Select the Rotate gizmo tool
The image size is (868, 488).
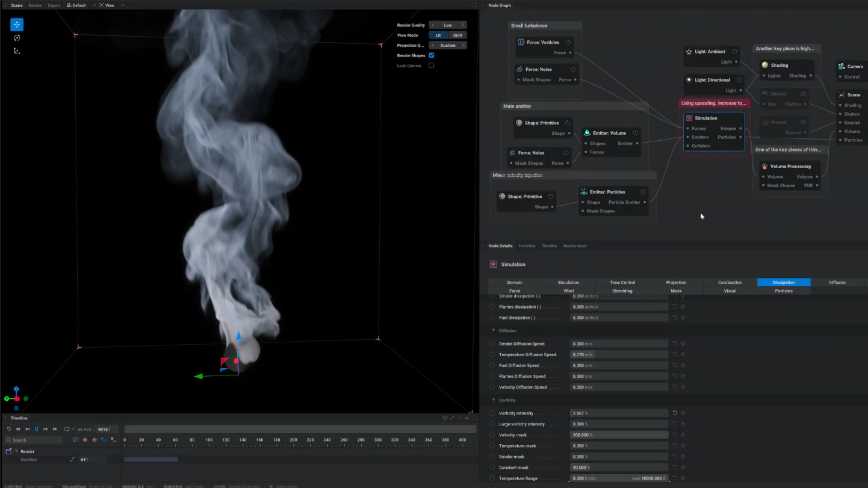click(17, 38)
